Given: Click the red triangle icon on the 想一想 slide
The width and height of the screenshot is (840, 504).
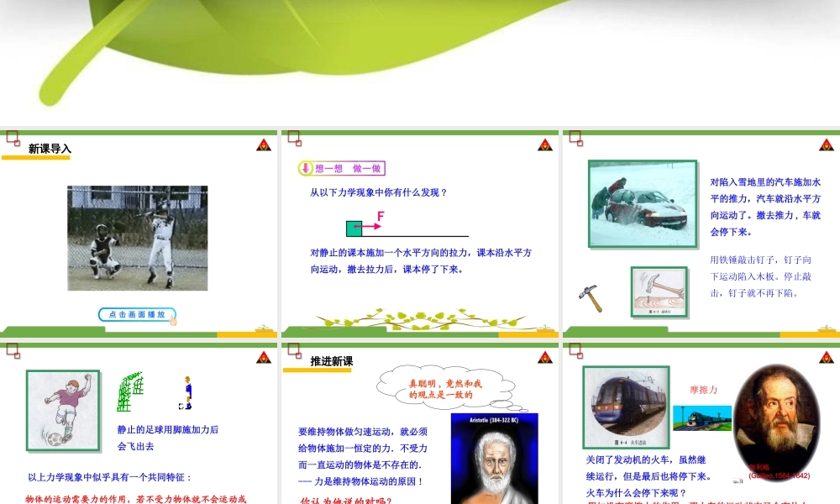Looking at the screenshot, I should (545, 145).
